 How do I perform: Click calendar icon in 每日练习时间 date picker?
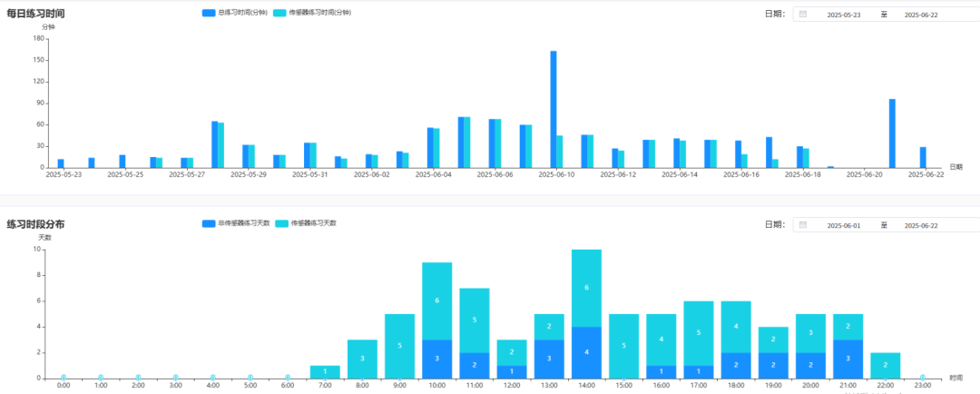803,15
